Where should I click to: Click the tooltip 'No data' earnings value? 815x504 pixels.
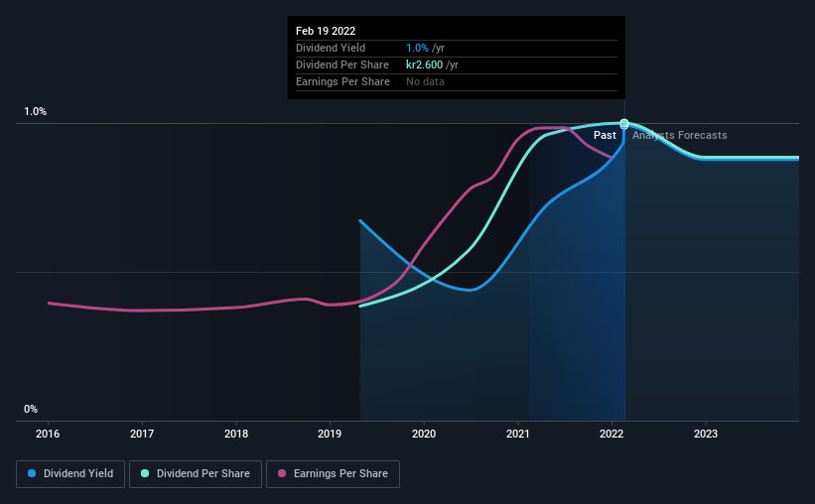tap(425, 81)
